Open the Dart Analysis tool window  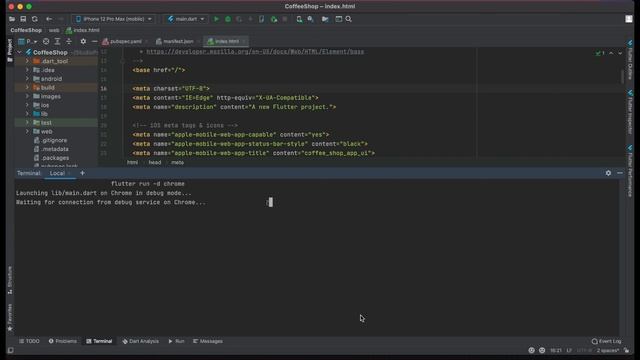click(140, 341)
